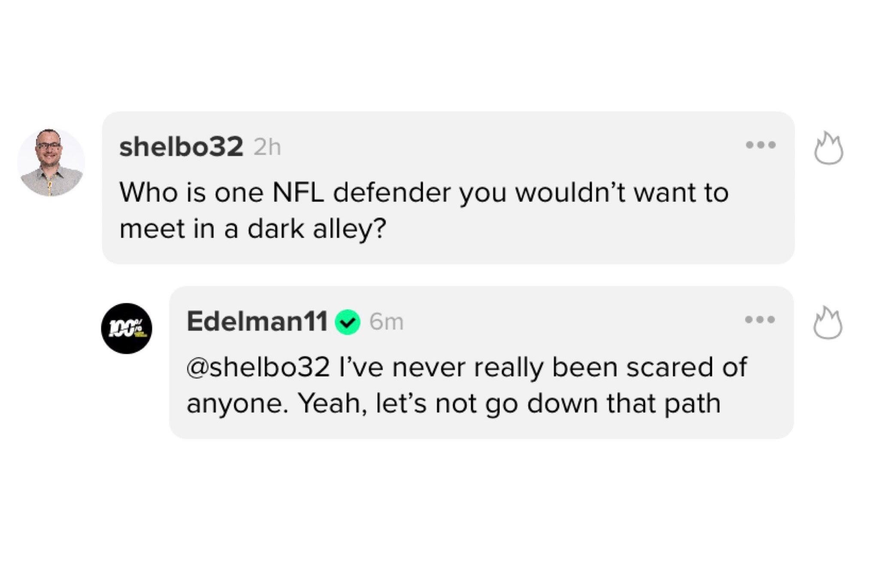The width and height of the screenshot is (879, 588).
Task: Click the word 'defender' in shelbo32's comment
Action: click(x=392, y=193)
